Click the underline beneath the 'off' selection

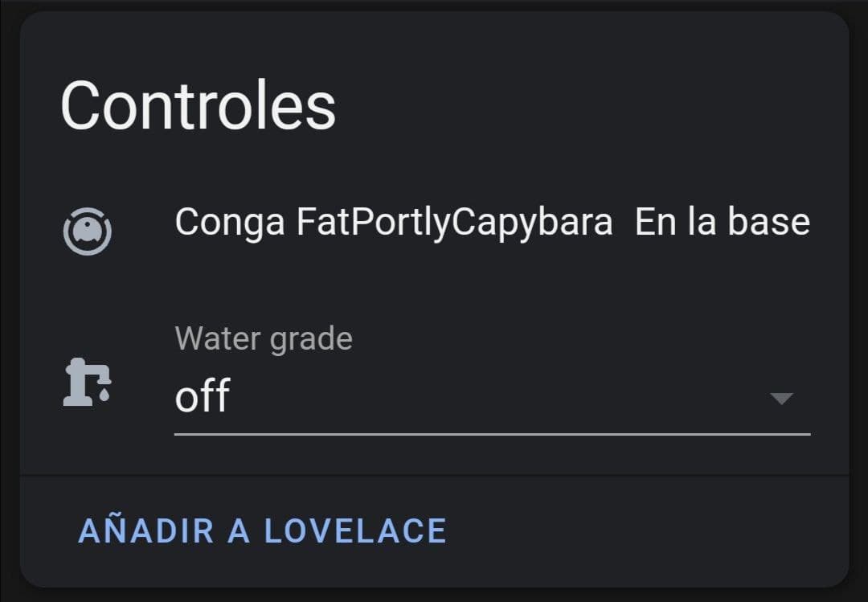click(x=492, y=434)
